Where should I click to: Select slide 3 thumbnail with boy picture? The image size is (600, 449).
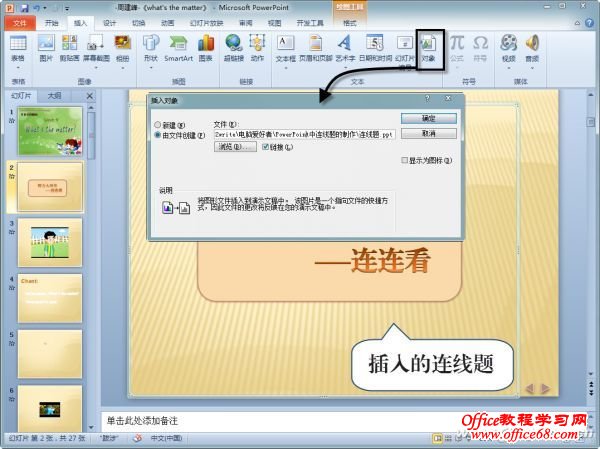[x=50, y=243]
